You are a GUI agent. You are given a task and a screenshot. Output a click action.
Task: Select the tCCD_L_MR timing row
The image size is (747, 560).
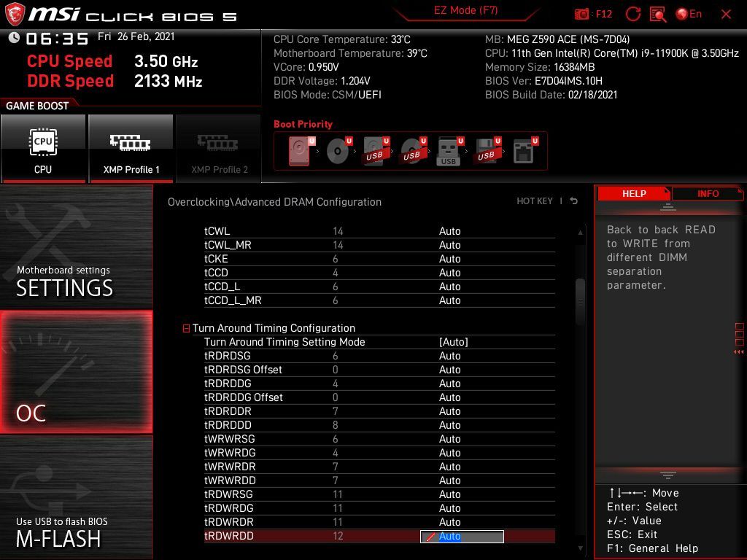[x=379, y=300]
